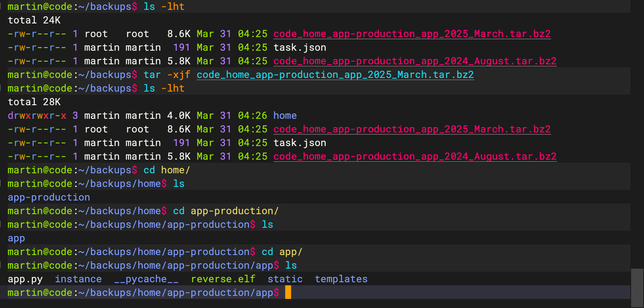Click the terminal scrollbar thumb

click(637, 288)
